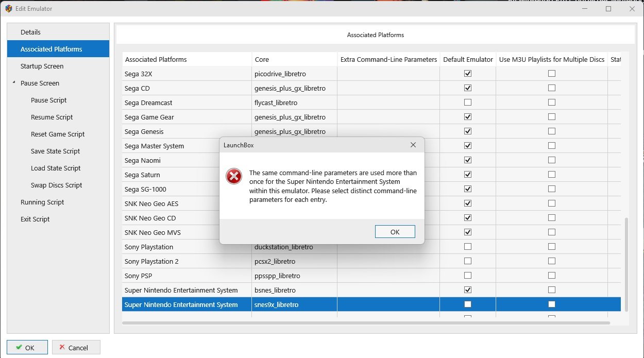Image resolution: width=644 pixels, height=358 pixels.
Task: Dismiss the error with the dialog OK button
Action: point(395,232)
